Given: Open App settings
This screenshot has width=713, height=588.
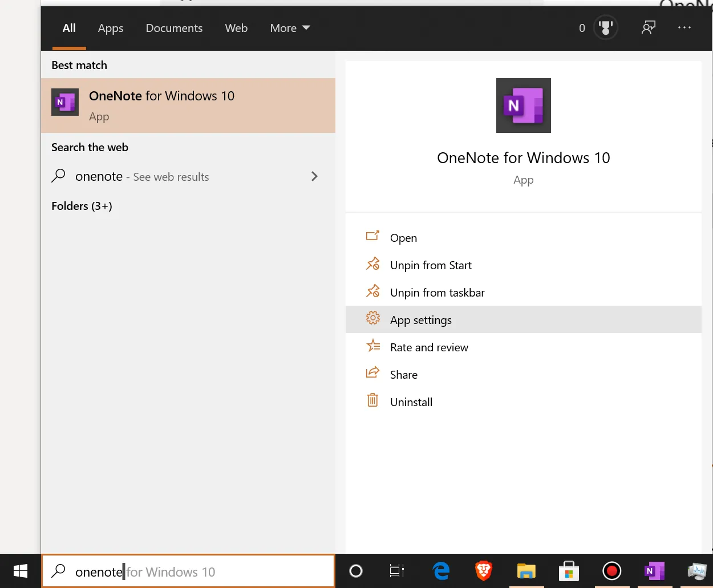Looking at the screenshot, I should (x=524, y=320).
